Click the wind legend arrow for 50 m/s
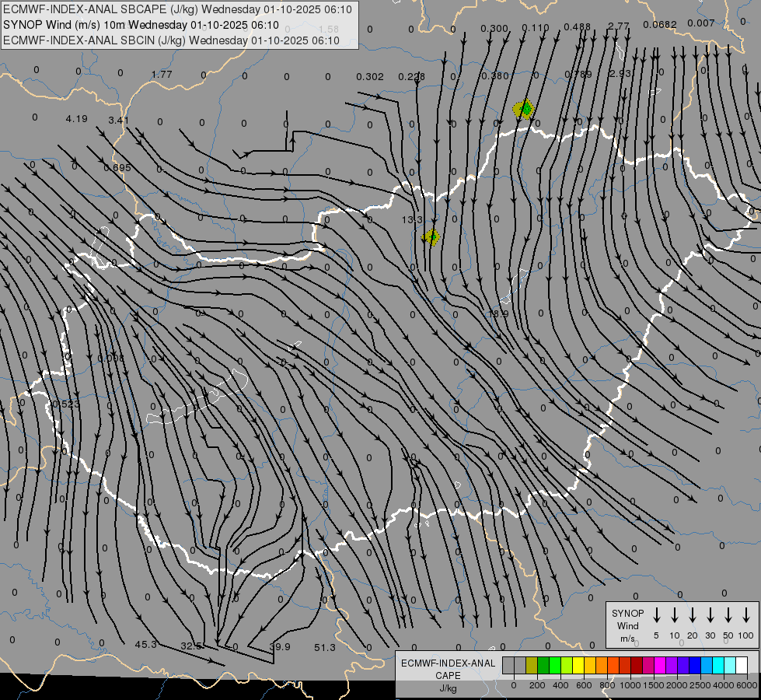The height and width of the screenshot is (700, 761). [x=728, y=614]
